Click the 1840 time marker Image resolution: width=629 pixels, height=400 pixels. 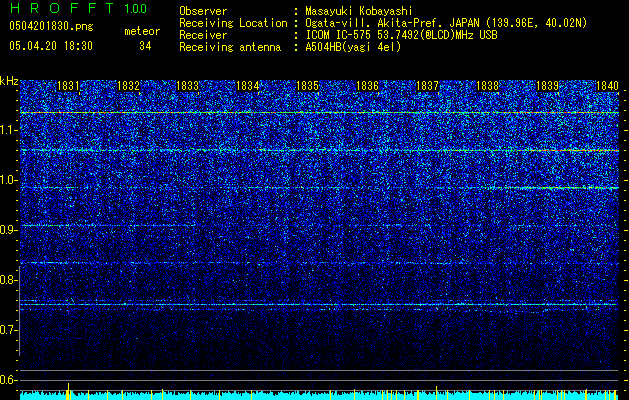607,86
